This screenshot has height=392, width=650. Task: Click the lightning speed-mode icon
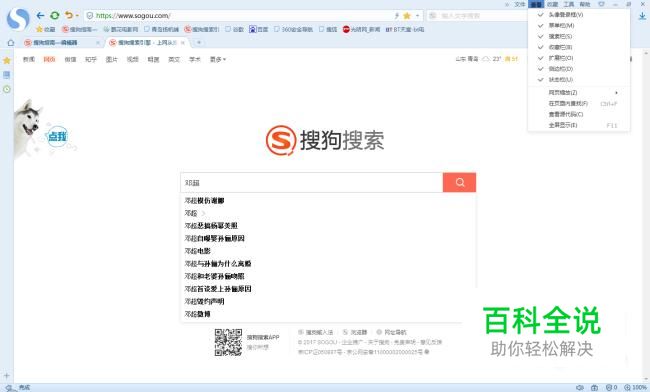tap(396, 16)
